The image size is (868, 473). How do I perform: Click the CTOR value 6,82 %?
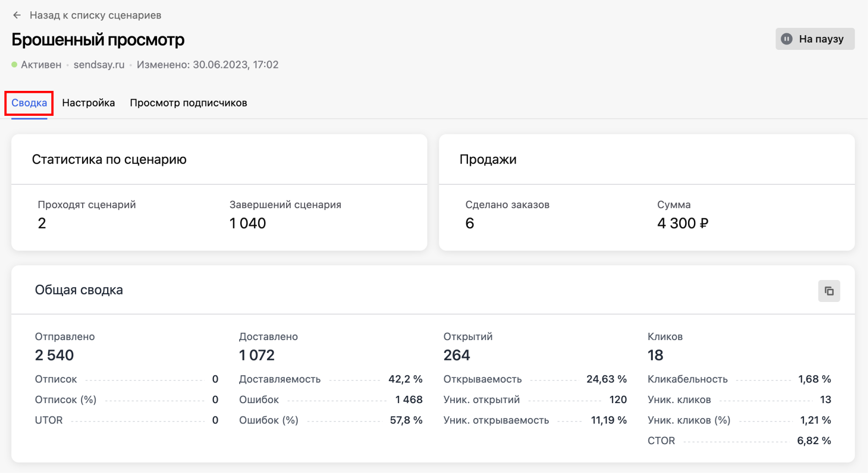coord(813,440)
